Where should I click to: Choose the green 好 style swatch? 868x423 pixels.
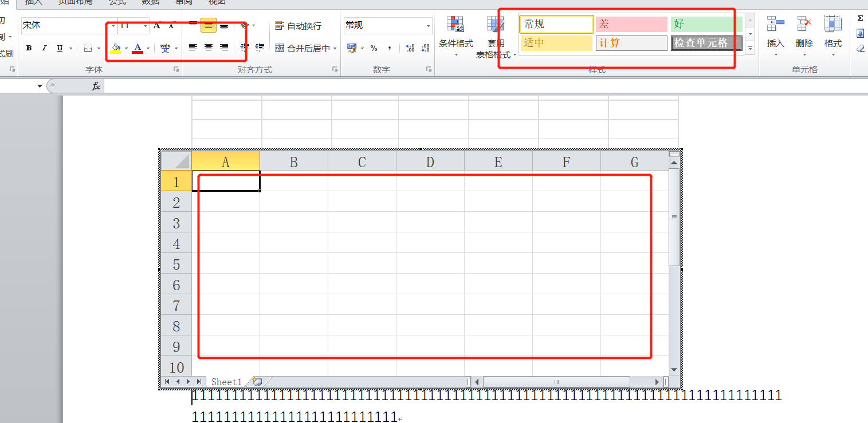[x=706, y=24]
